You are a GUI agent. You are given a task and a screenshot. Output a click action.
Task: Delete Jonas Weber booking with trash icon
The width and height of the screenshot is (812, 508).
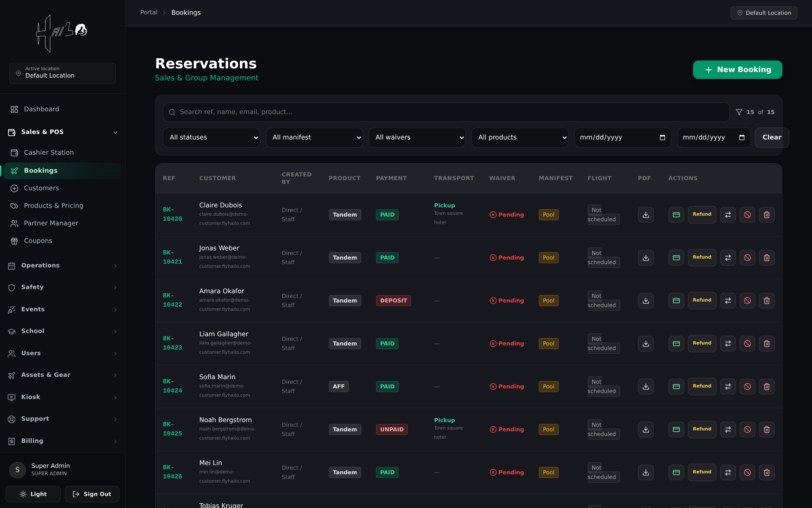point(767,258)
